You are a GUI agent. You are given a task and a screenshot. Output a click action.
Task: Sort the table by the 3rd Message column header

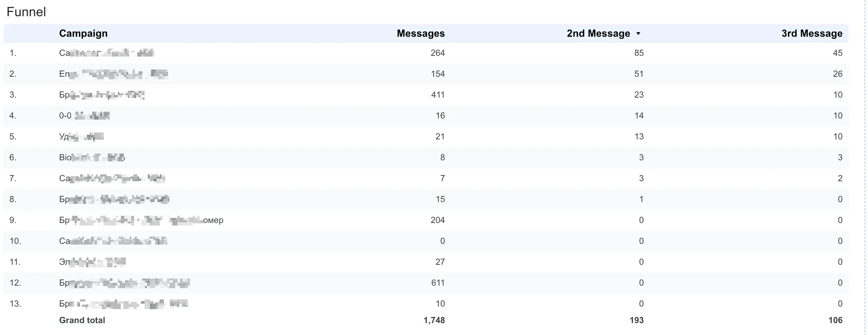click(811, 33)
